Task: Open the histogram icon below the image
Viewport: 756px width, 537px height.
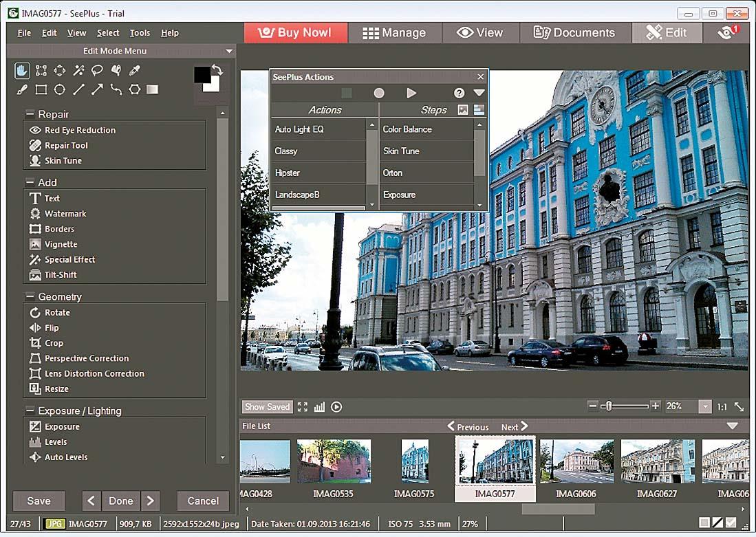Action: click(319, 407)
